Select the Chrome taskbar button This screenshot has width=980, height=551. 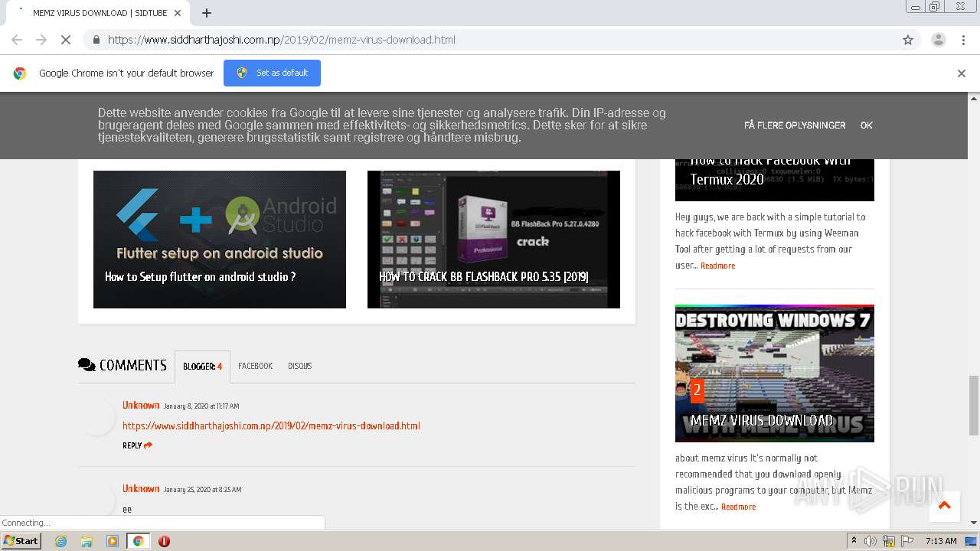[138, 541]
